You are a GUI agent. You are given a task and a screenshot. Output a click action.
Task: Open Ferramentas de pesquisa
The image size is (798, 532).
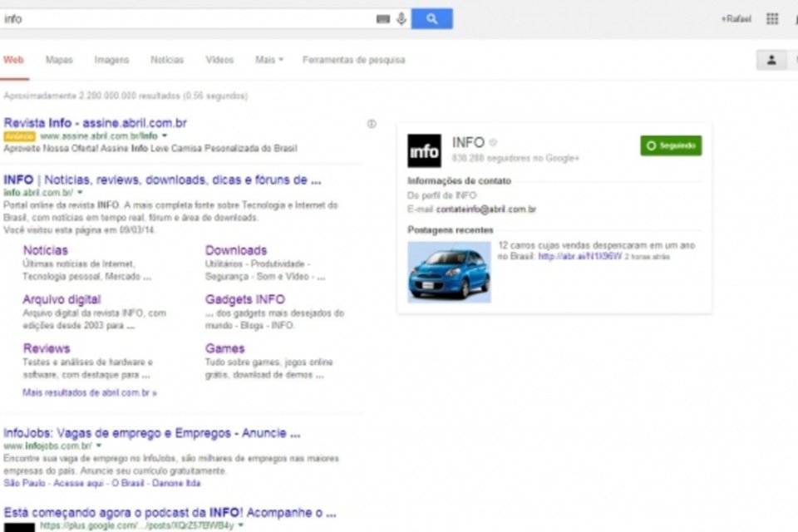353,60
